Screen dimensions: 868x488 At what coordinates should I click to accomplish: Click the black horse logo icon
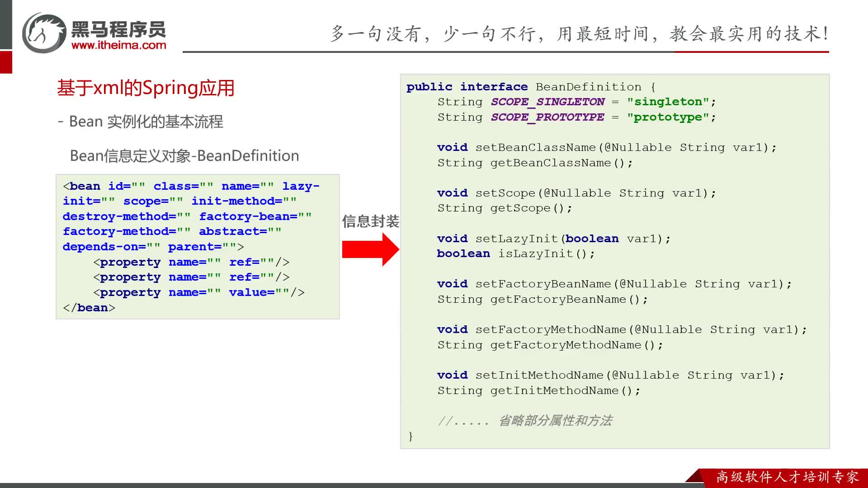tap(44, 33)
